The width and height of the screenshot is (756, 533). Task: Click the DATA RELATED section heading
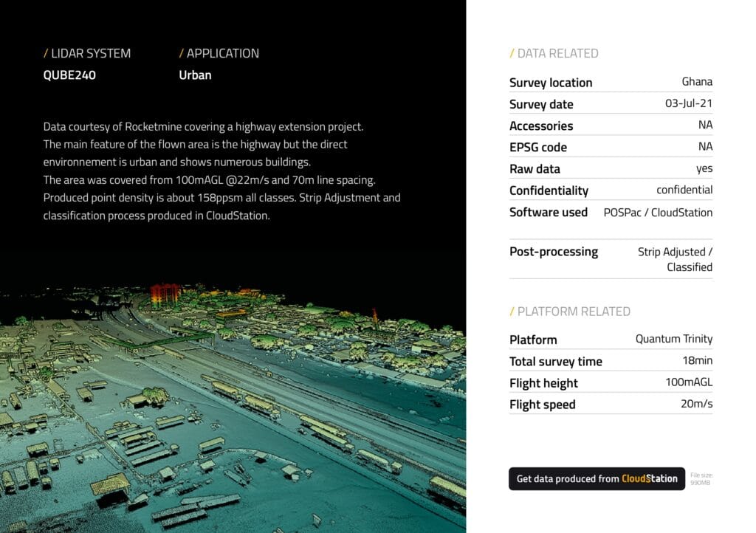[x=554, y=53]
